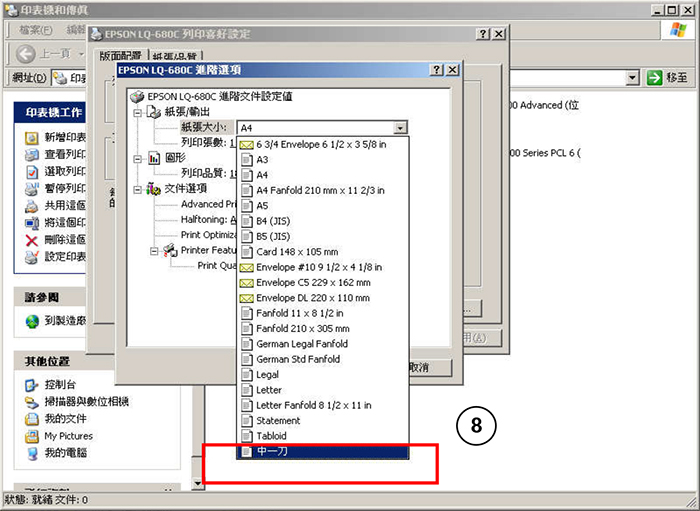The height and width of the screenshot is (511, 700).
Task: Select German Legal Fanfold
Action: [322, 344]
